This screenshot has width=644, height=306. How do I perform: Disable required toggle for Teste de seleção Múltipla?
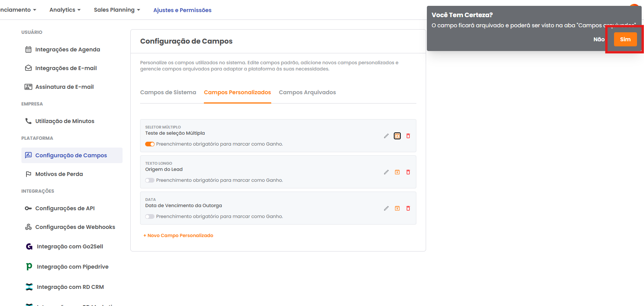point(150,144)
